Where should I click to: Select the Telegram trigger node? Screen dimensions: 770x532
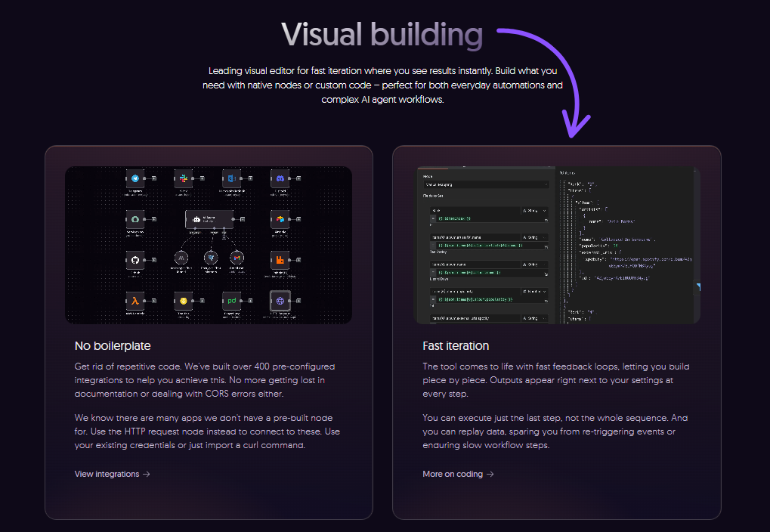pos(135,178)
